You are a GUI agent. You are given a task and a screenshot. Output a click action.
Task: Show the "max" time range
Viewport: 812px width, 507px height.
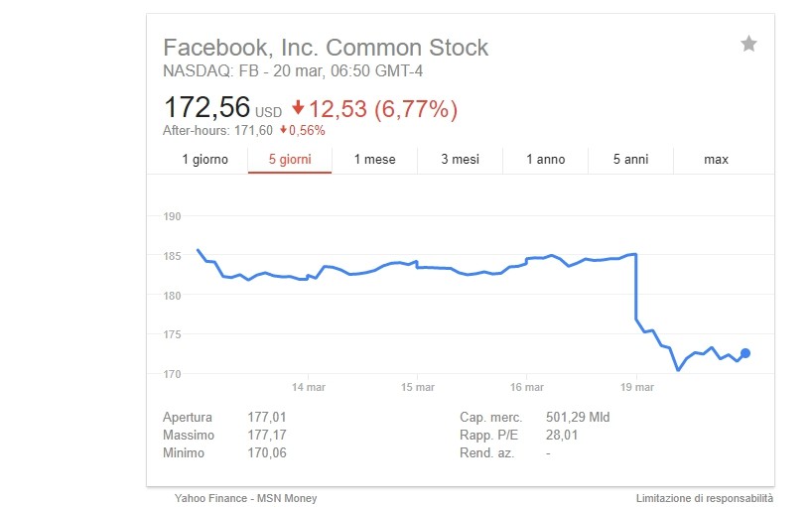(x=716, y=160)
